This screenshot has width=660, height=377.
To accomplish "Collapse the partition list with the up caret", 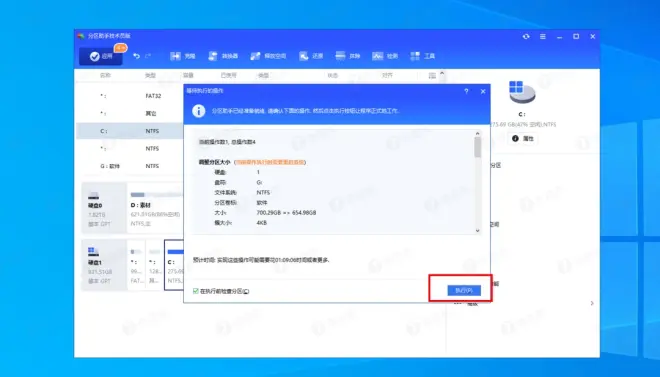I will pos(442,74).
